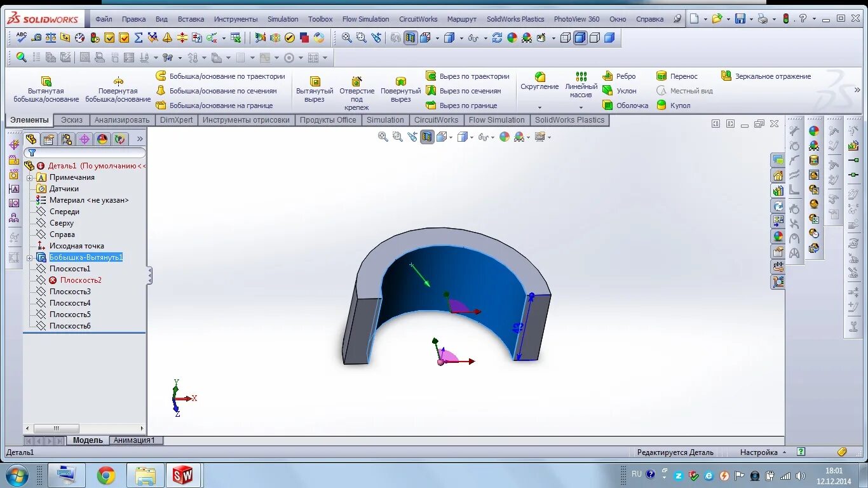Image resolution: width=868 pixels, height=488 pixels.
Task: Select the Уклон (Draft) tool
Action: point(623,91)
